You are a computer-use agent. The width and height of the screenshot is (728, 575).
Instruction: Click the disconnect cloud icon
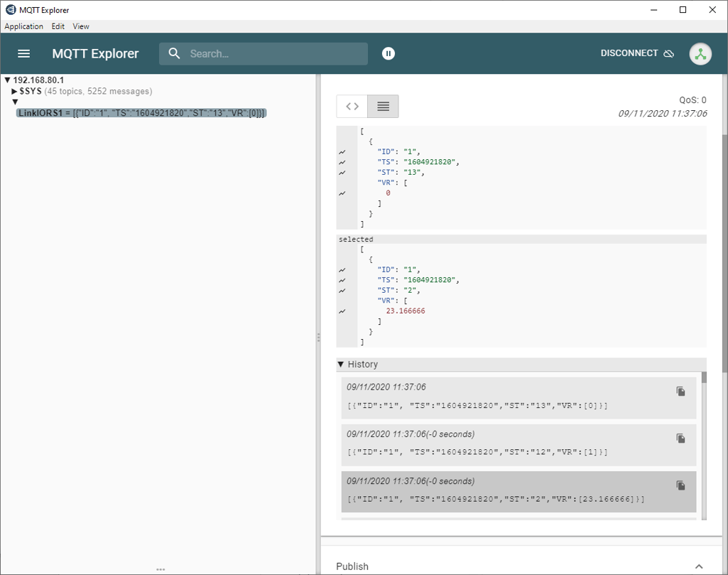coord(668,53)
